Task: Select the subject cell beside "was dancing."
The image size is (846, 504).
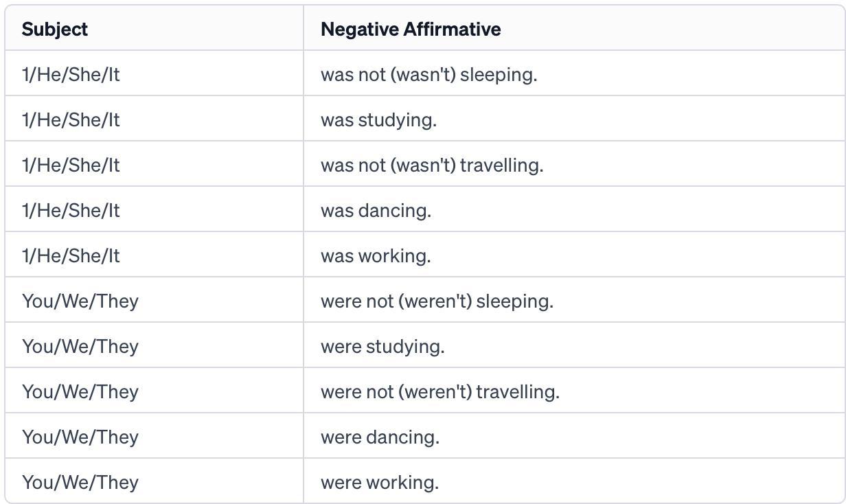Action: [x=71, y=210]
